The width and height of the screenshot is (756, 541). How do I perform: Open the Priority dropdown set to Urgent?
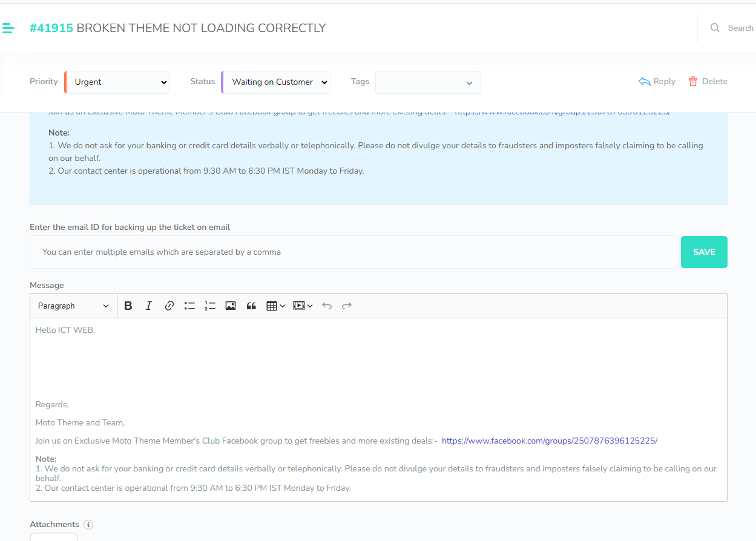pyautogui.click(x=117, y=82)
